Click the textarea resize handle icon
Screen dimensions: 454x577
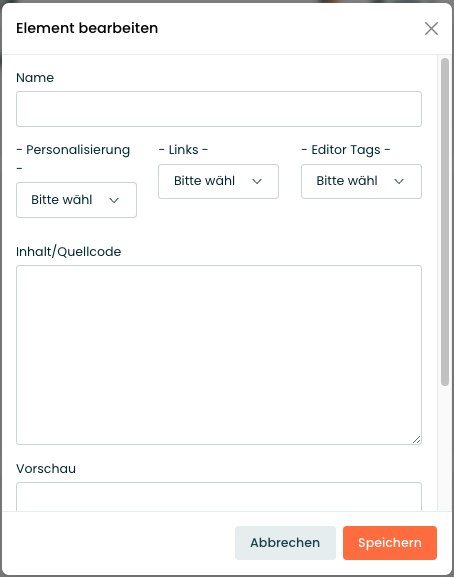point(416,439)
